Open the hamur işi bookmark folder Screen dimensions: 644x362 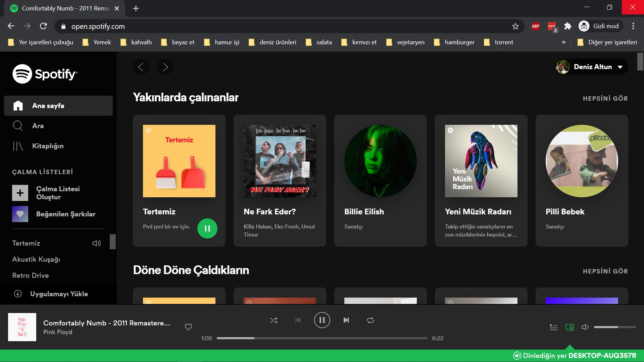(222, 42)
